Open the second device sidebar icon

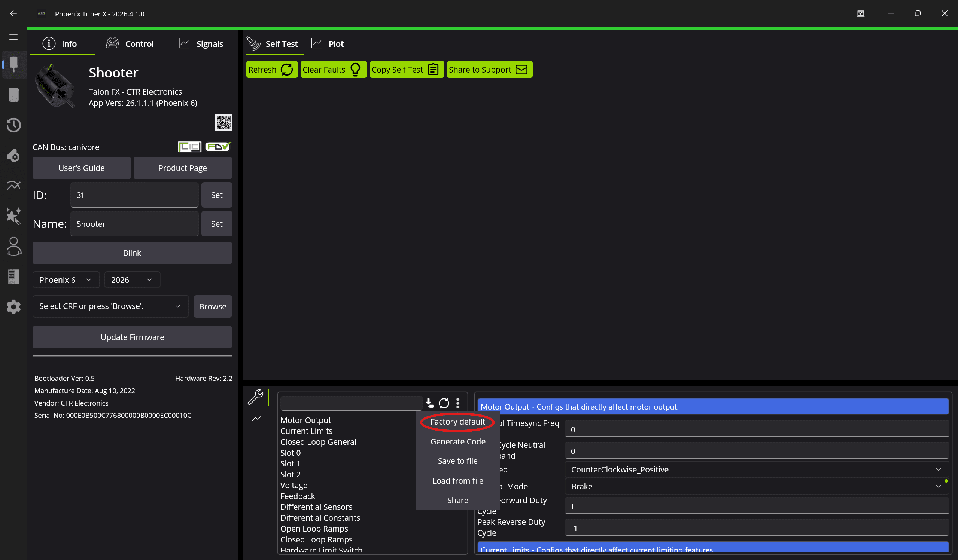click(14, 95)
